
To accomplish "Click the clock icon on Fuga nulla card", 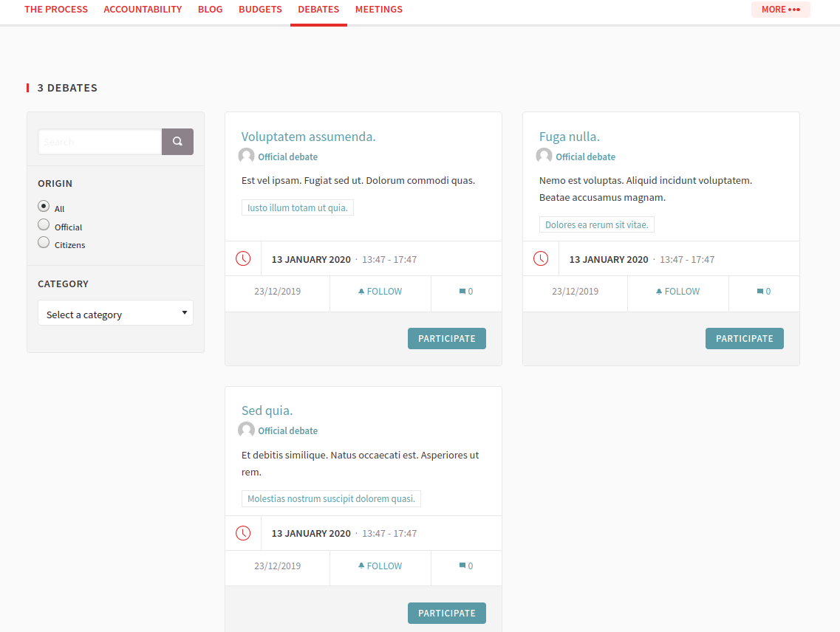I will pyautogui.click(x=541, y=259).
